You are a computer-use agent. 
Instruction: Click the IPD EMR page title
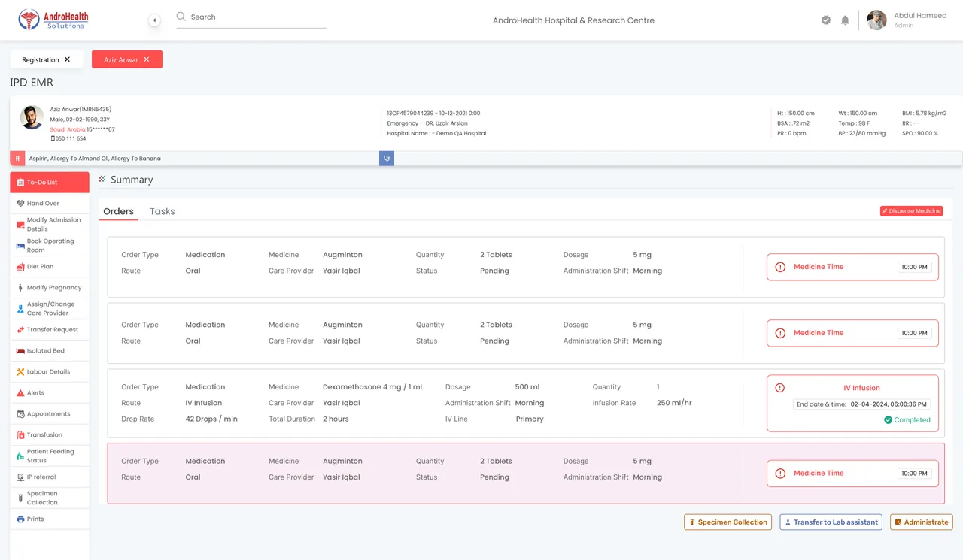[x=32, y=83]
